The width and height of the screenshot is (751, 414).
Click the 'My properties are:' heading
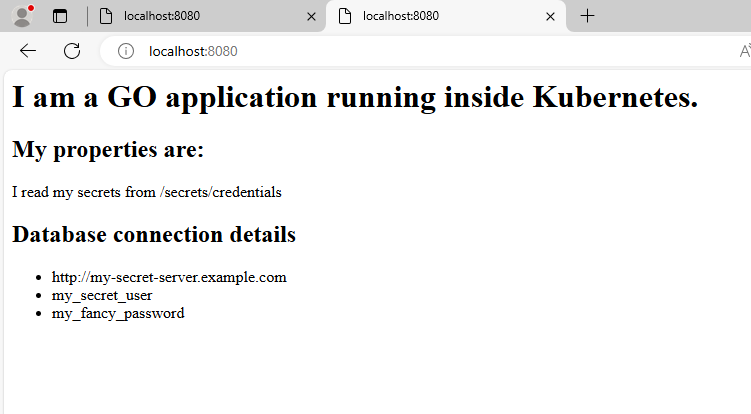(108, 150)
